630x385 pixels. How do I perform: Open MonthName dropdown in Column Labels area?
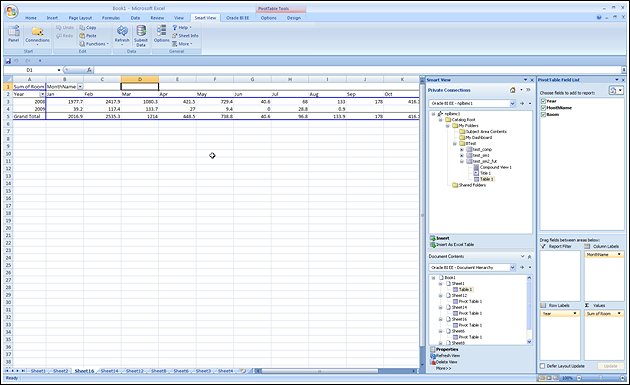[619, 255]
